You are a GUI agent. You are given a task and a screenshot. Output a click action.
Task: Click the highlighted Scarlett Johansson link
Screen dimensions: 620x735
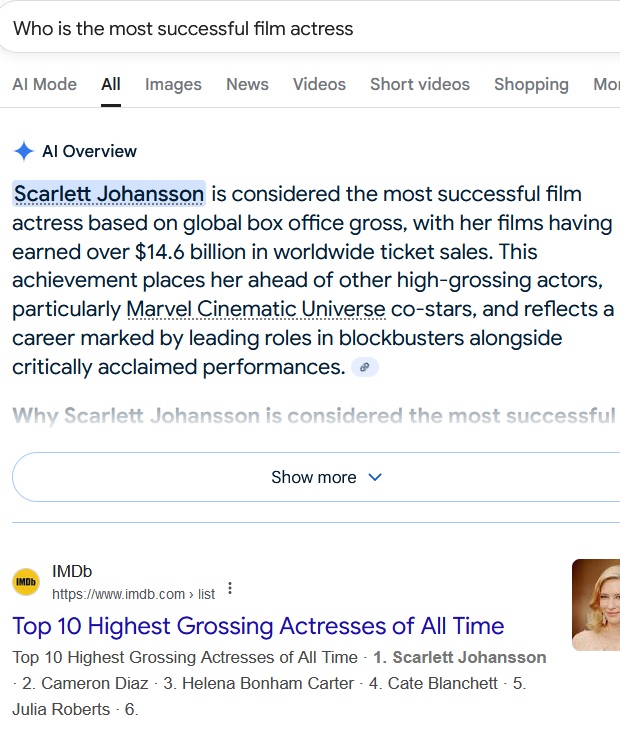coord(109,193)
